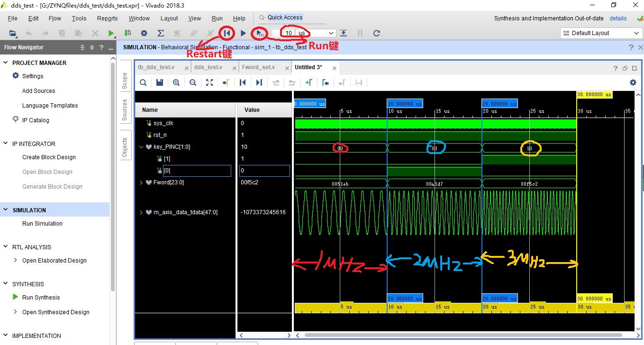
Task: Select the Zoom Fit waveform tool
Action: tap(209, 82)
